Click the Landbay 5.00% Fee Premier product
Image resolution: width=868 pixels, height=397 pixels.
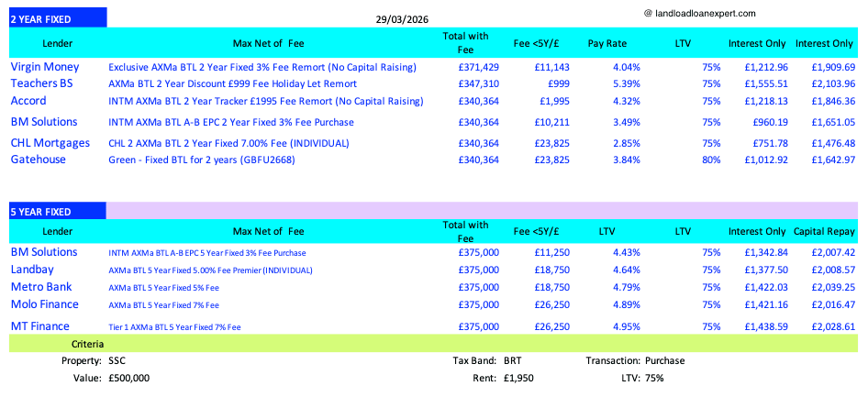210,270
